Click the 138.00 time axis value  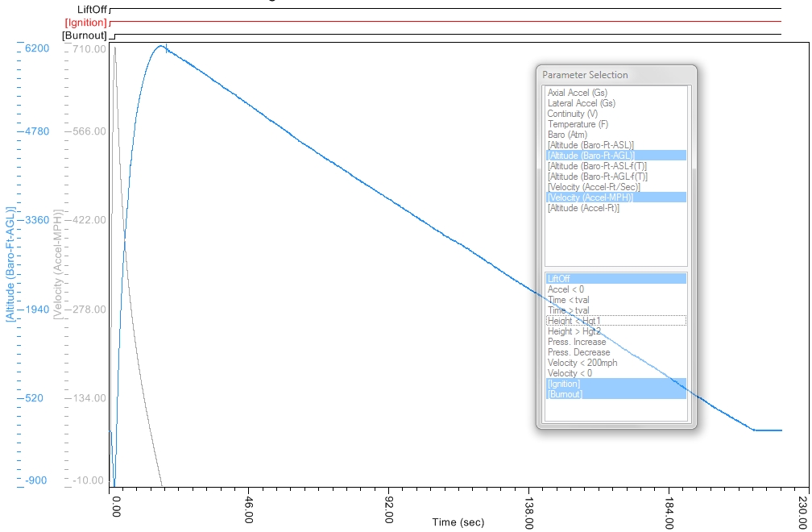[x=528, y=513]
